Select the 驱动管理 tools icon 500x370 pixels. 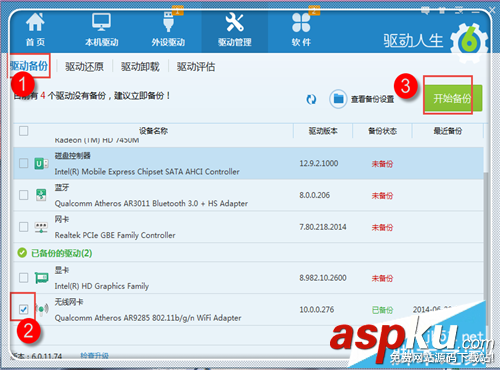coord(235,22)
